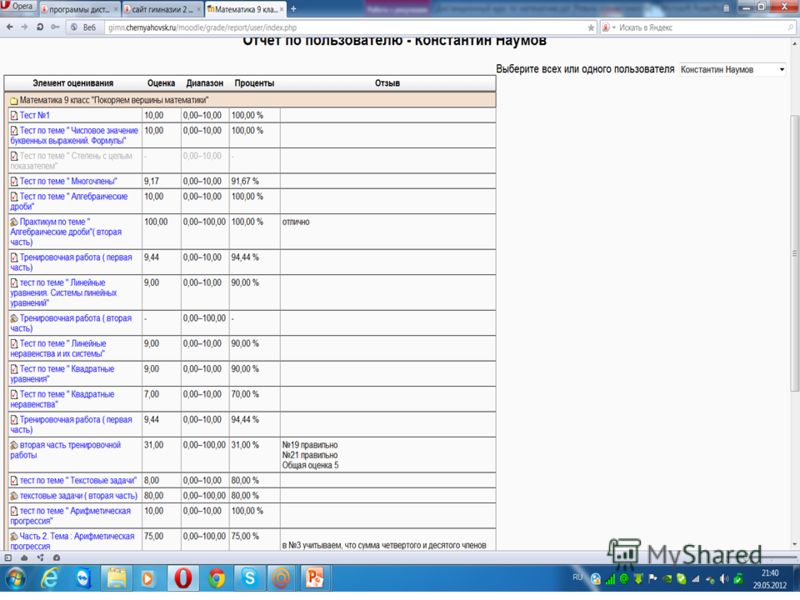This screenshot has width=800, height=600.
Task: Open 'Тренировочная работа (вторая часть)' link
Action: click(71, 323)
